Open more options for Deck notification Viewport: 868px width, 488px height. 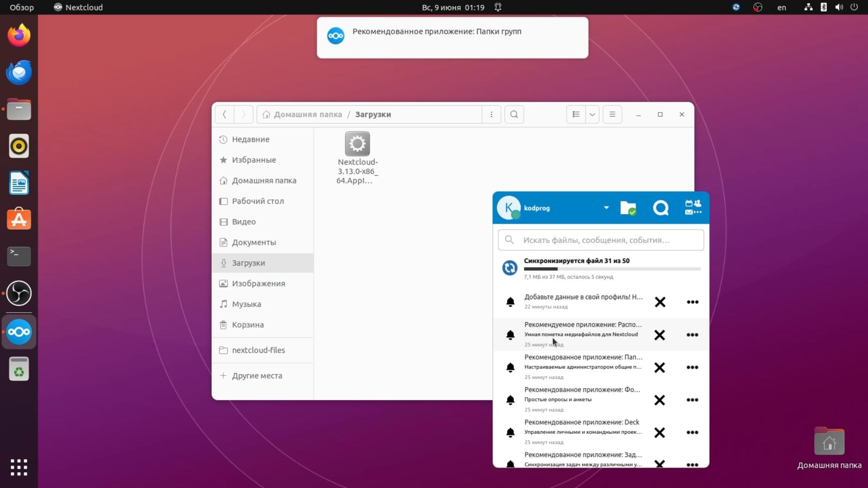[693, 432]
